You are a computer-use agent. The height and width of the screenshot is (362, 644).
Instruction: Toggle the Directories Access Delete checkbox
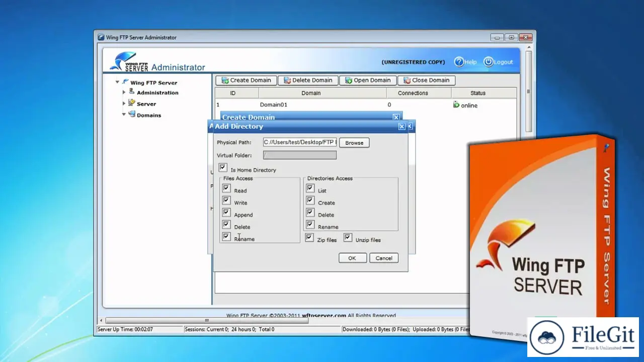point(310,212)
